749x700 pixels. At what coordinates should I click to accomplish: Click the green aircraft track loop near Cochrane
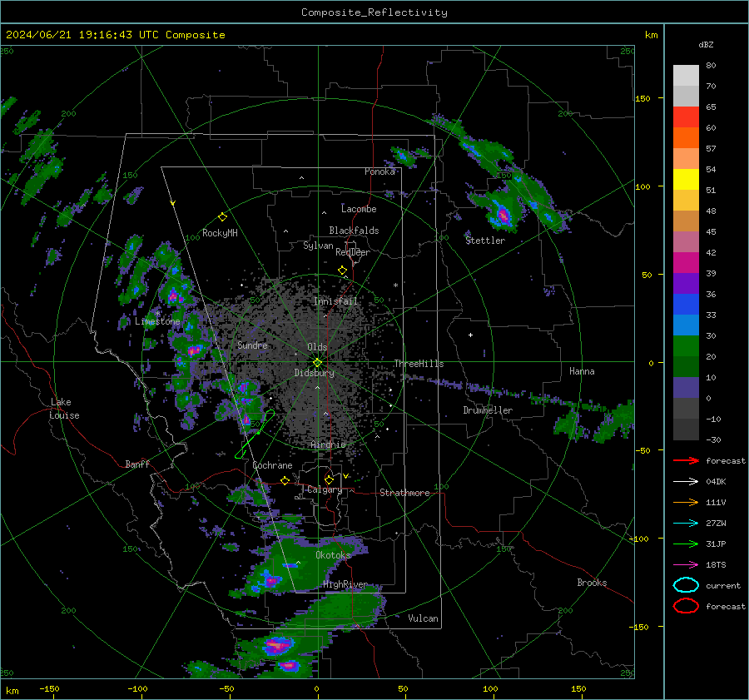[255, 434]
